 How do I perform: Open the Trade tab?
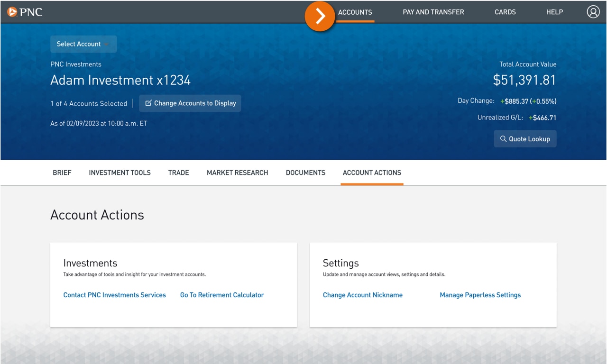(x=178, y=173)
